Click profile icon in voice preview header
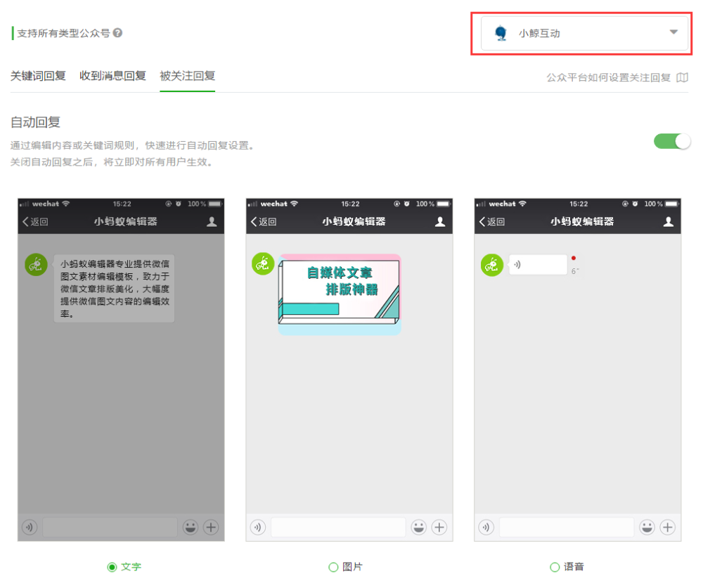 pyautogui.click(x=669, y=221)
